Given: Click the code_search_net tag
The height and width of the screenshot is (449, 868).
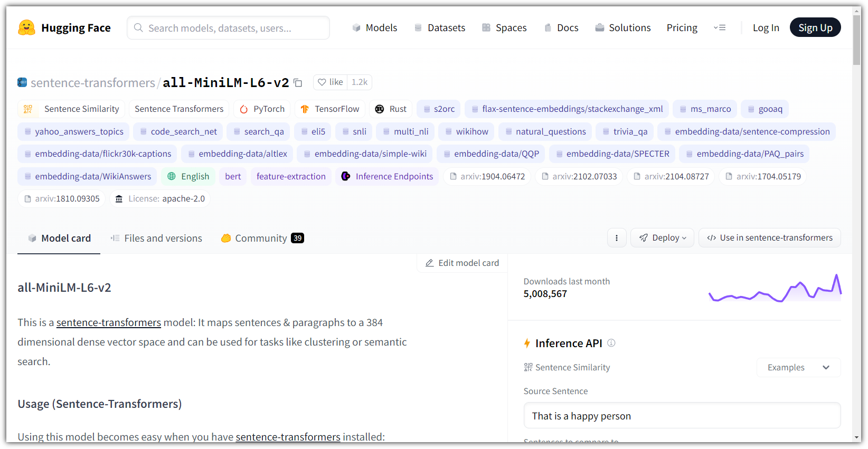Looking at the screenshot, I should coord(178,131).
